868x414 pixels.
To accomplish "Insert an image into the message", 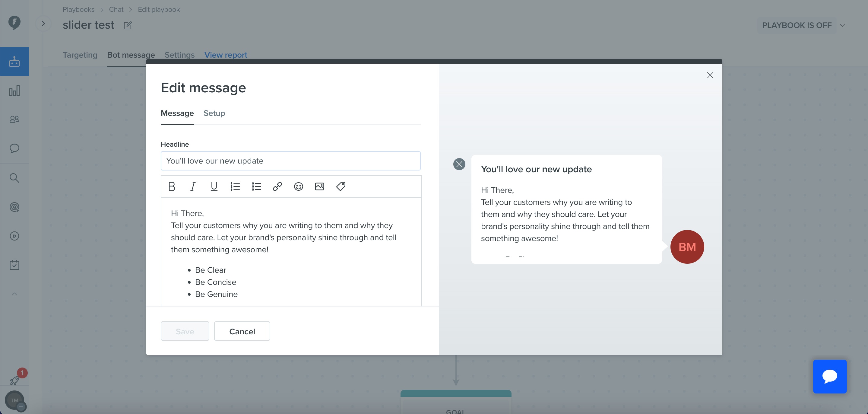I will (319, 186).
